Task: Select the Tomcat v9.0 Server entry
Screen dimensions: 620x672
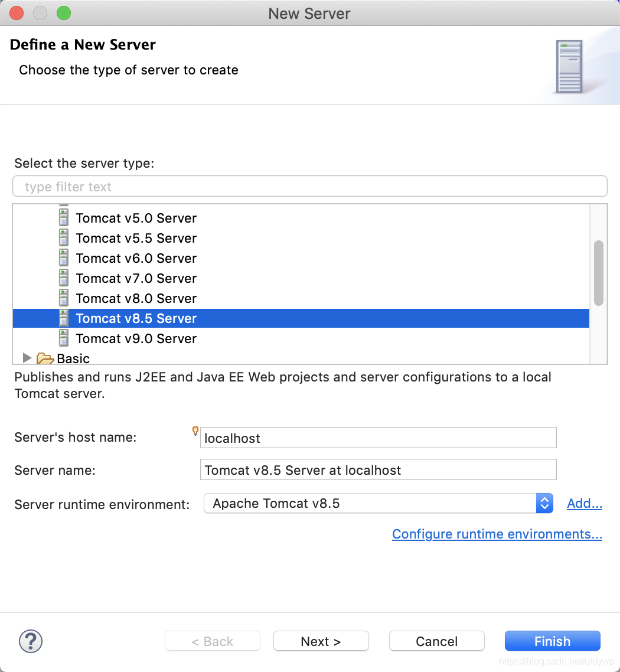Action: pos(136,338)
